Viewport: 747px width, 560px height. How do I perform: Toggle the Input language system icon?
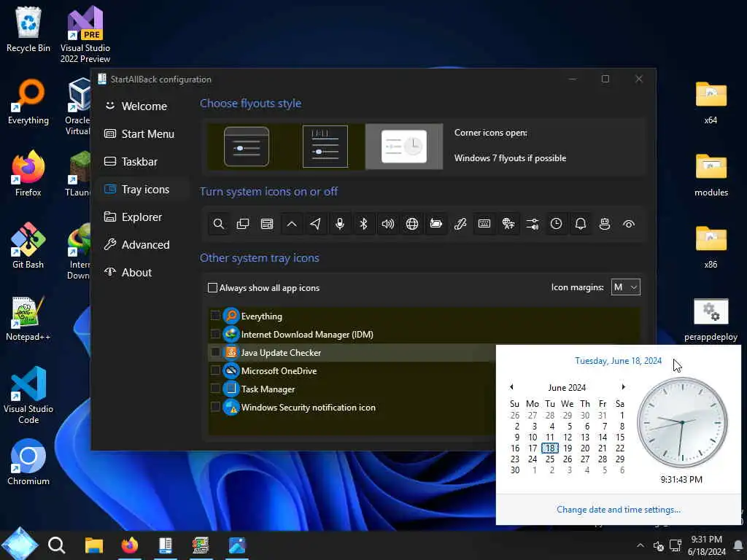508,224
